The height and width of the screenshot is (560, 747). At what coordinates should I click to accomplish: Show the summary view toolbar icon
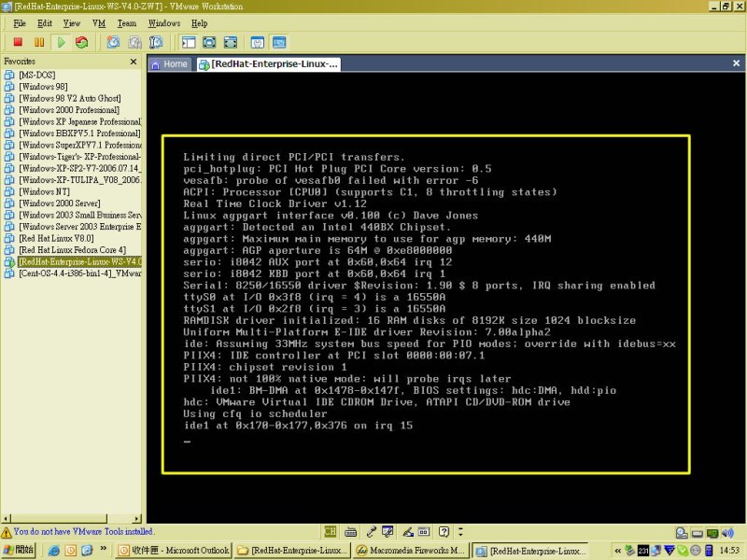click(x=258, y=42)
